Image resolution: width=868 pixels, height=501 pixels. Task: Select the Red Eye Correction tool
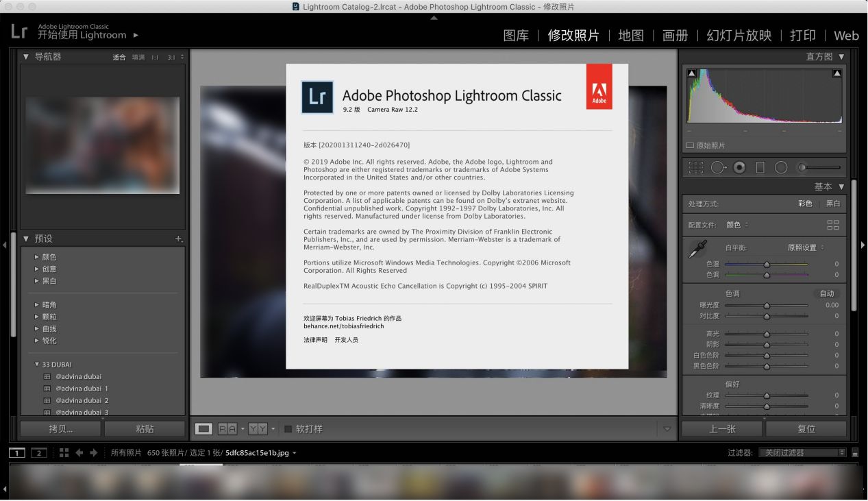click(x=739, y=167)
